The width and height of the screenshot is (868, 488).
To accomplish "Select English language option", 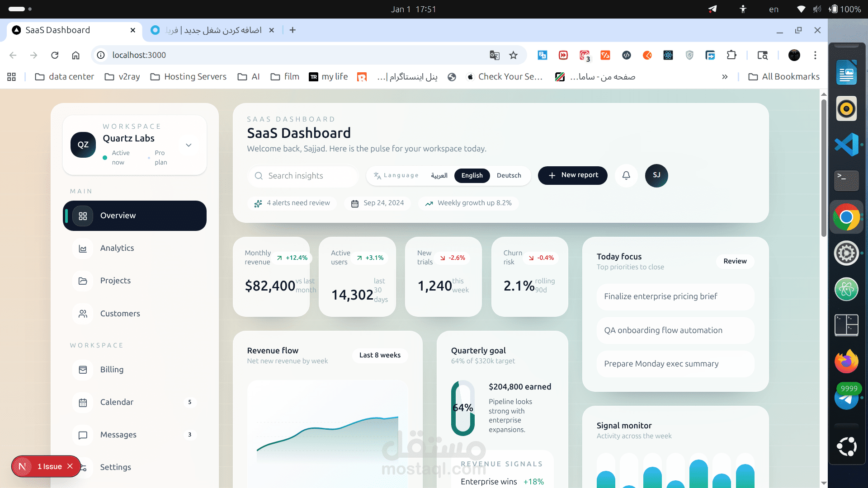I will (x=472, y=175).
